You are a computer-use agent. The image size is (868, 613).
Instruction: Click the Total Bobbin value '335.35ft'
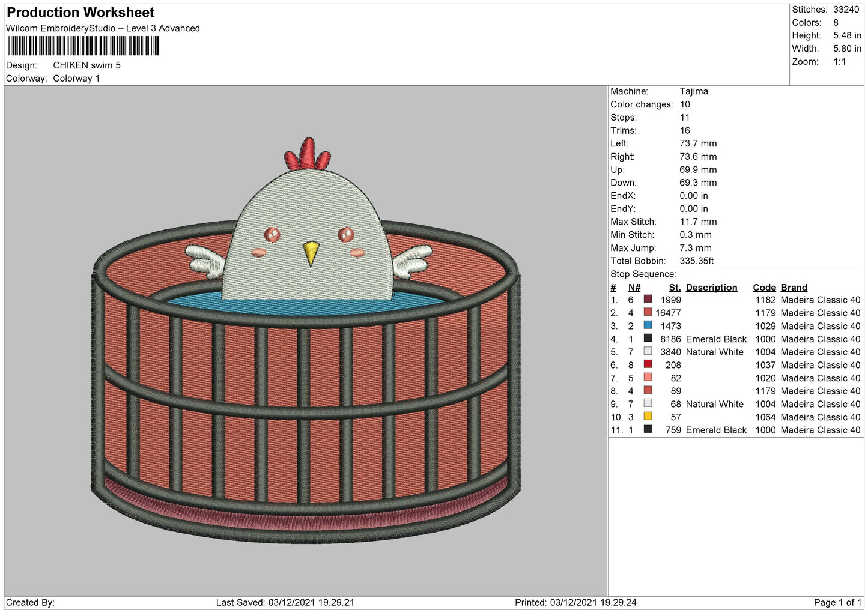pyautogui.click(x=697, y=261)
